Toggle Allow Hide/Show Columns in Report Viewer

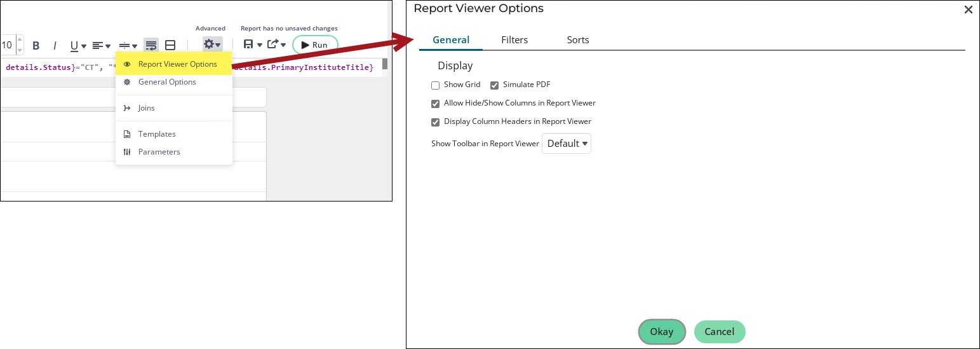(x=436, y=104)
